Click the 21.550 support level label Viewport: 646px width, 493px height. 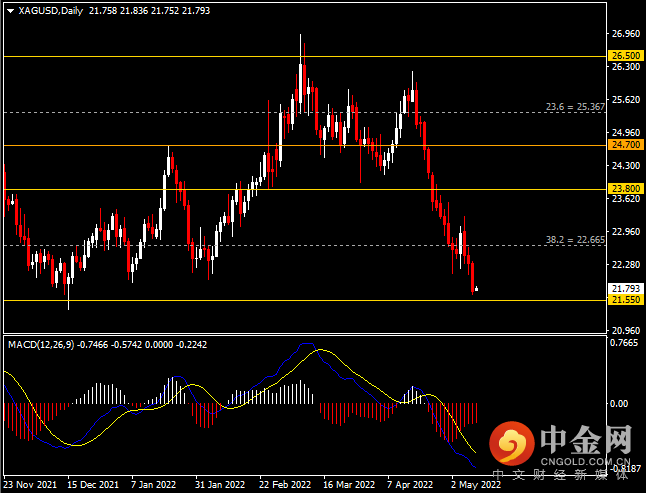coord(626,299)
